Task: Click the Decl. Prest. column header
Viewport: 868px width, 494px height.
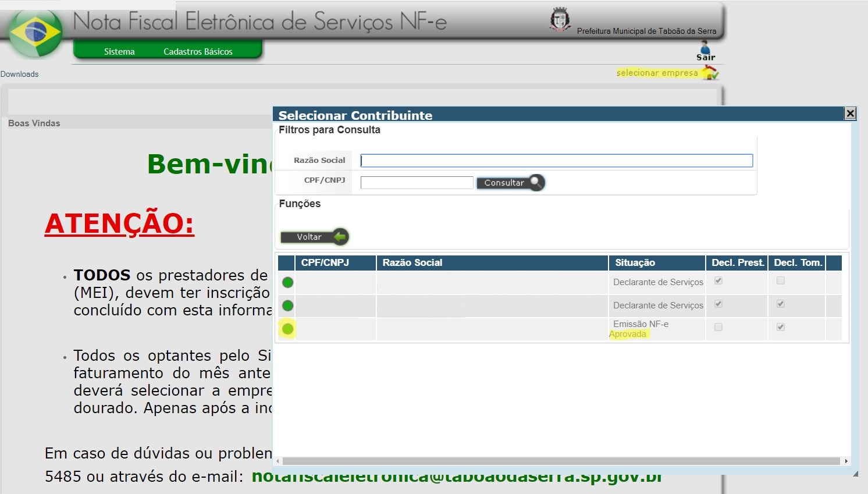Action: (x=737, y=263)
